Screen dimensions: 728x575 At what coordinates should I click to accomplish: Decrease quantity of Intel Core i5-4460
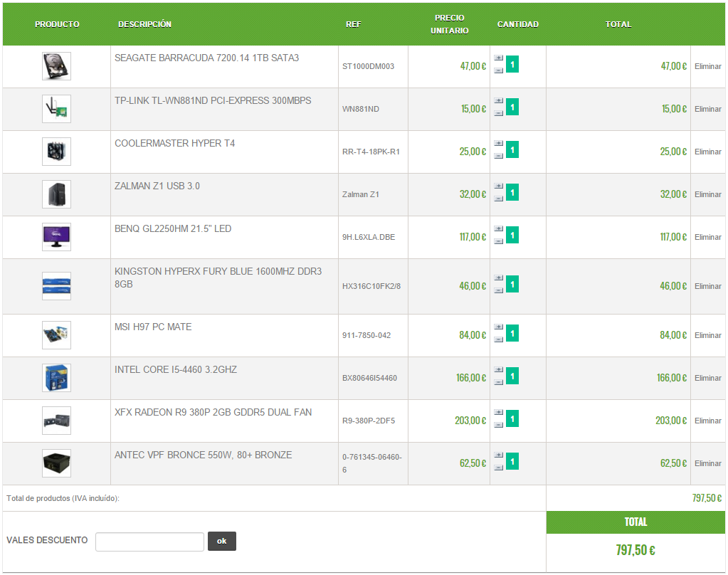tap(499, 383)
